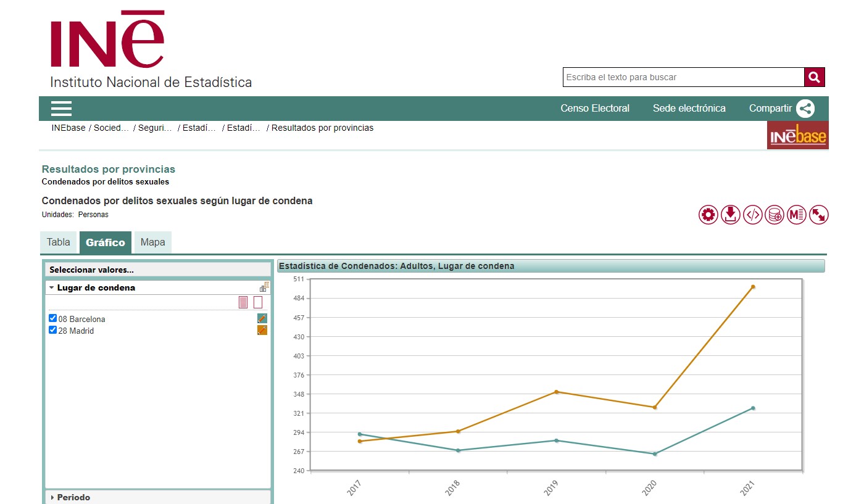Click the Barcelona 2018 data point
This screenshot has height=504, width=864.
[458, 450]
